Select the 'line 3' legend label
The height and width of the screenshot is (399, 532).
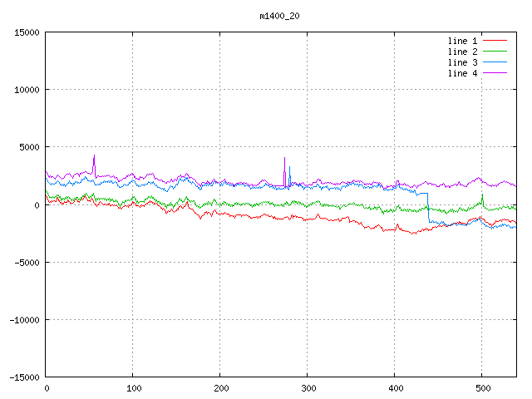pyautogui.click(x=463, y=62)
